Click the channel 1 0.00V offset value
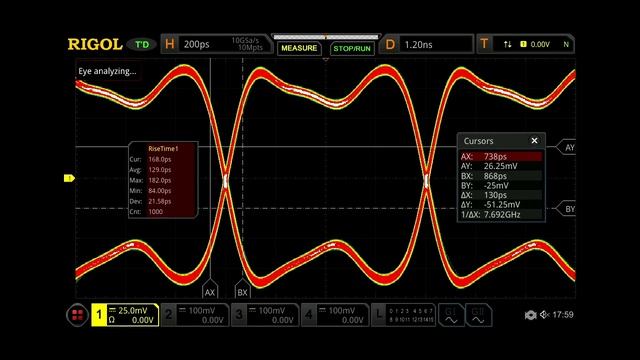The image size is (640, 360). coord(142,320)
